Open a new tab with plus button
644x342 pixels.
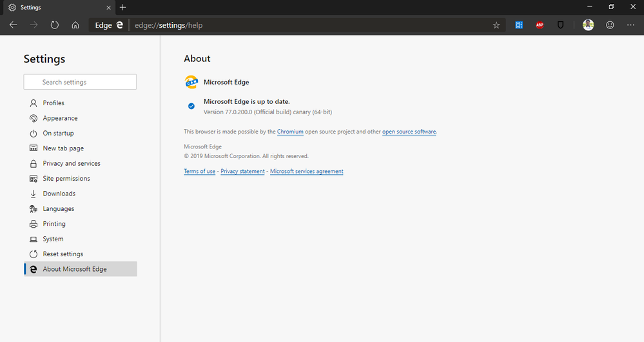coord(122,7)
